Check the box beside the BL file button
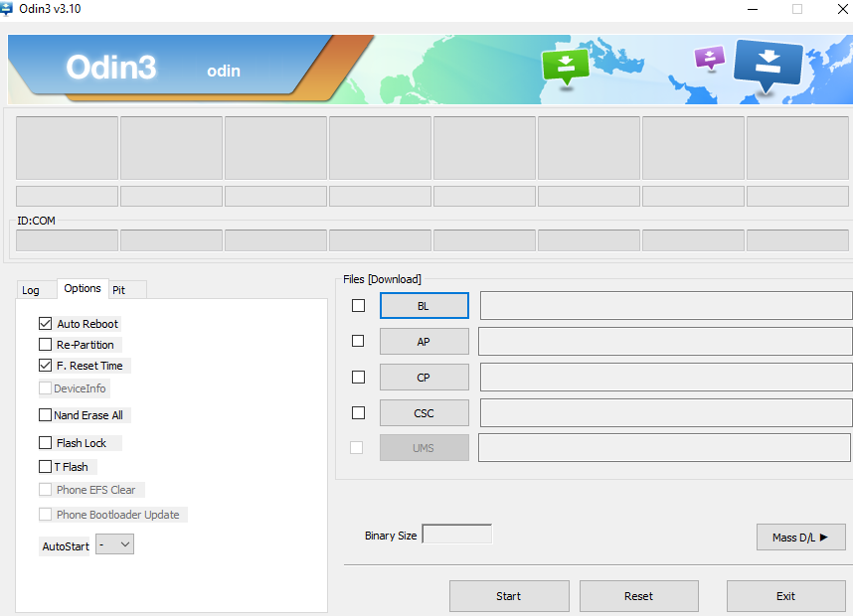This screenshot has height=616, width=853. point(358,306)
